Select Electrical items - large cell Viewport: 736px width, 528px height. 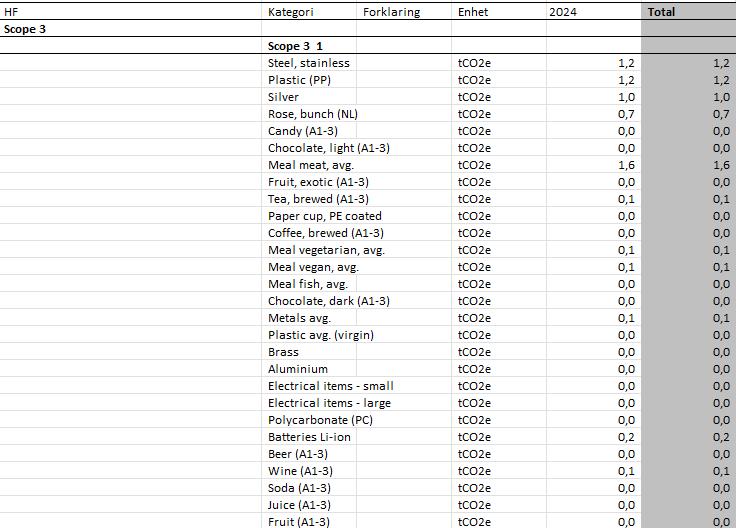coord(329,403)
